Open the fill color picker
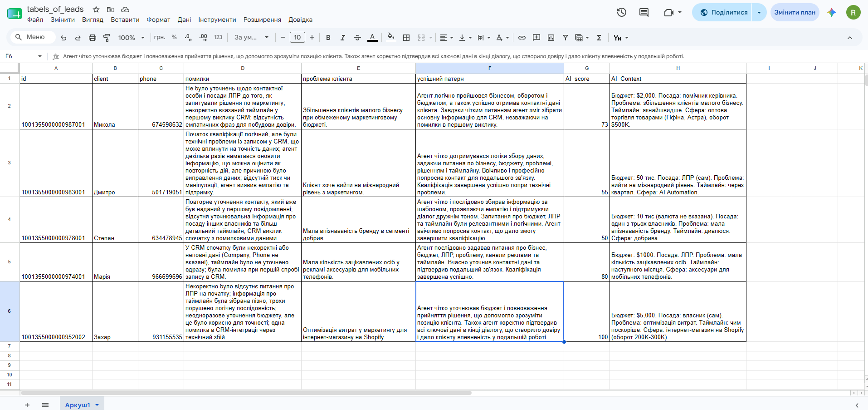Screen dimensions: 868x410 [391, 37]
